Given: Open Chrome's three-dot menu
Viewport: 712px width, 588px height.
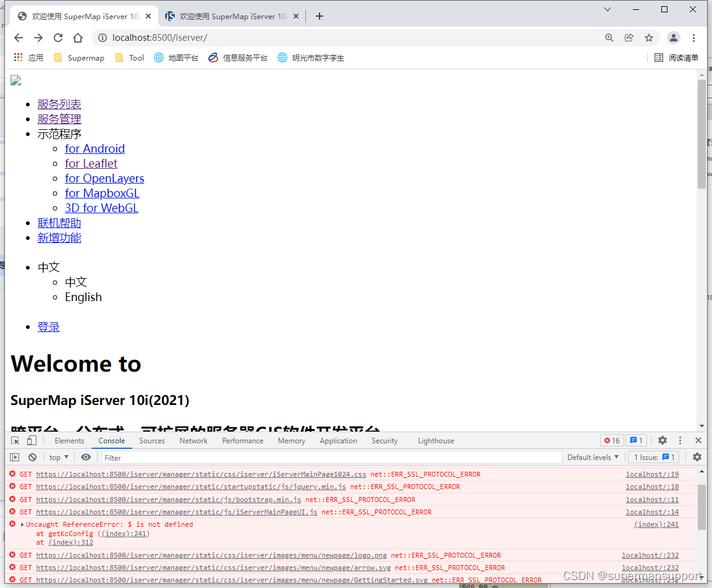Looking at the screenshot, I should (x=693, y=38).
